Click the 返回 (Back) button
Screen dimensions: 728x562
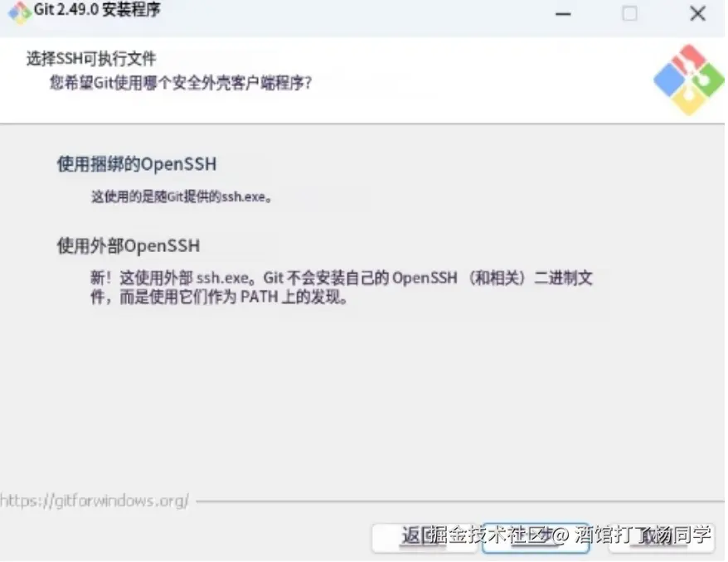tap(425, 538)
